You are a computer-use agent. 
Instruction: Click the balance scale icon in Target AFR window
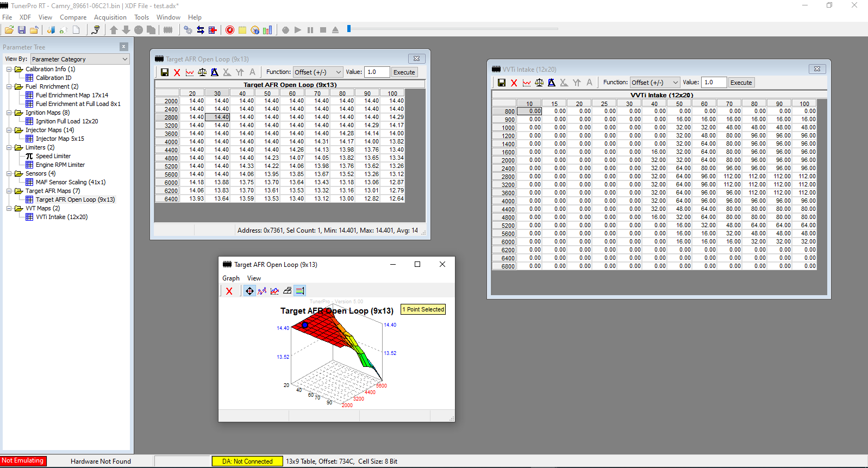click(x=202, y=72)
